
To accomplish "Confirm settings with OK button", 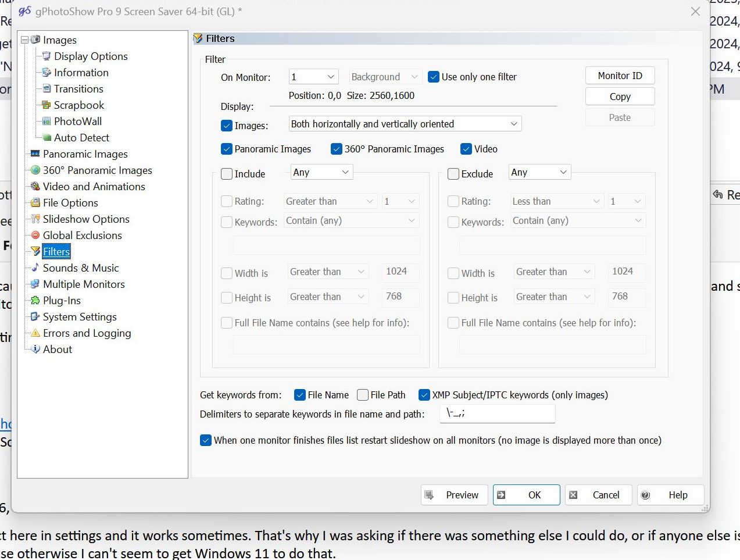I will (x=527, y=495).
